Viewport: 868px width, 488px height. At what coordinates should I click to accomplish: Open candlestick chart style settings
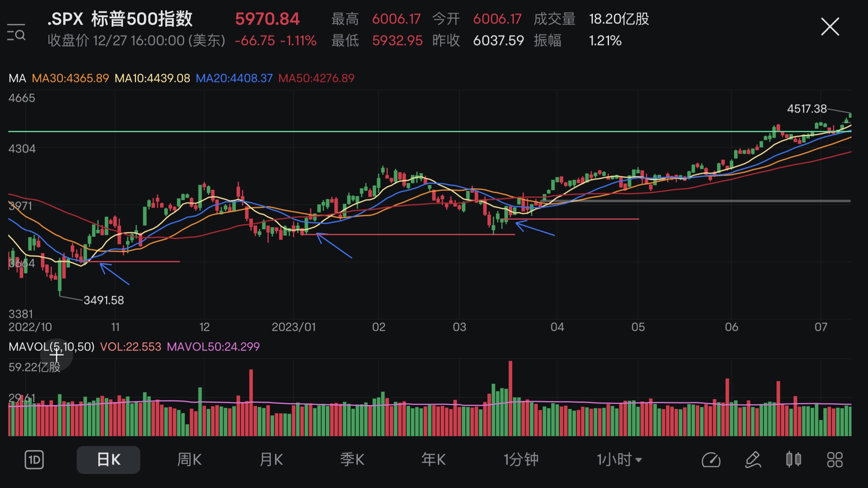793,459
